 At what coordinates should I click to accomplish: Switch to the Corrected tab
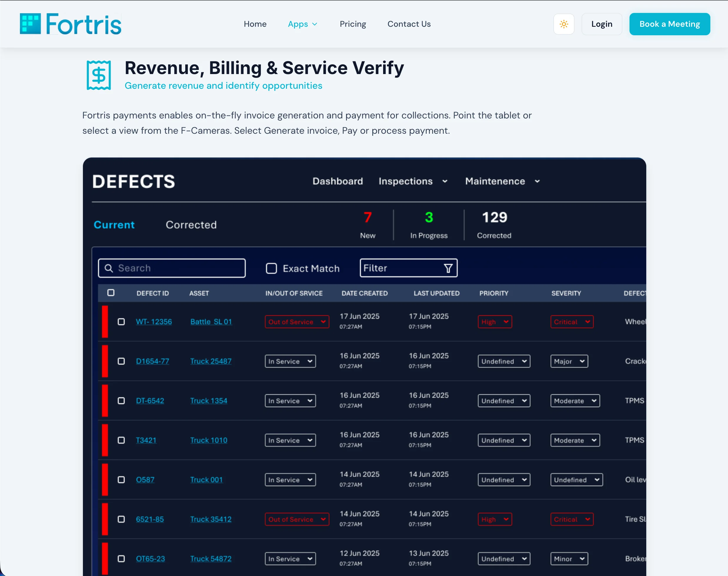point(191,225)
